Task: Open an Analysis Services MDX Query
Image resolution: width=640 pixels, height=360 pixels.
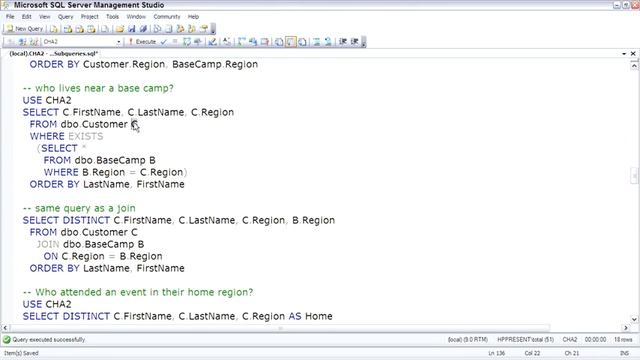Action: pyautogui.click(x=68, y=29)
